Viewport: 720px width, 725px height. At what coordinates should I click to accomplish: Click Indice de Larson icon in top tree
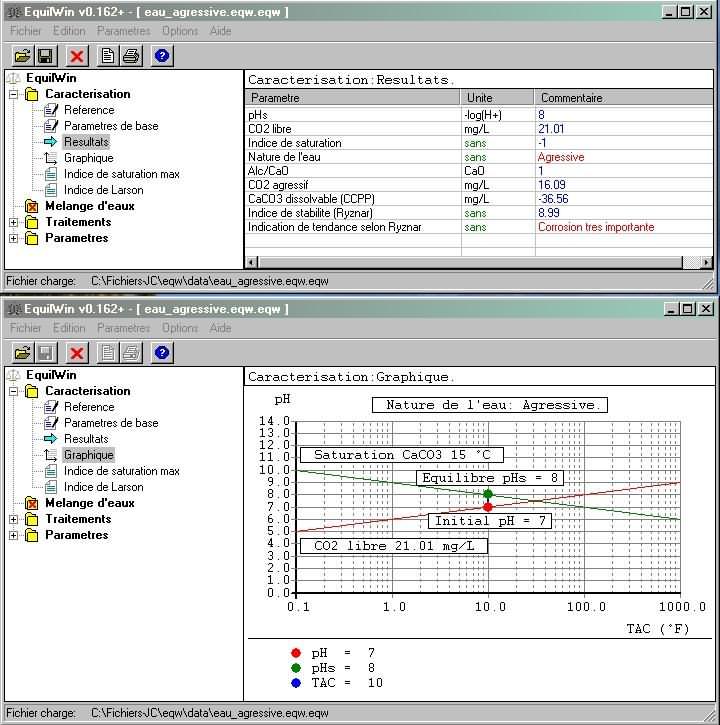tap(51, 190)
